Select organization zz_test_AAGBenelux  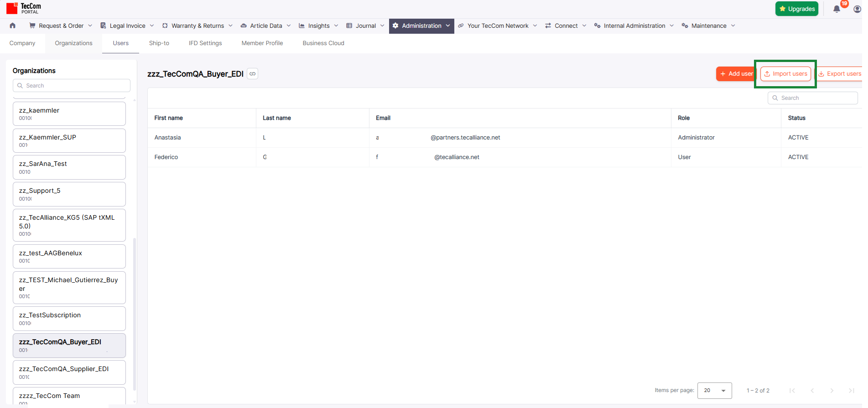click(x=69, y=257)
